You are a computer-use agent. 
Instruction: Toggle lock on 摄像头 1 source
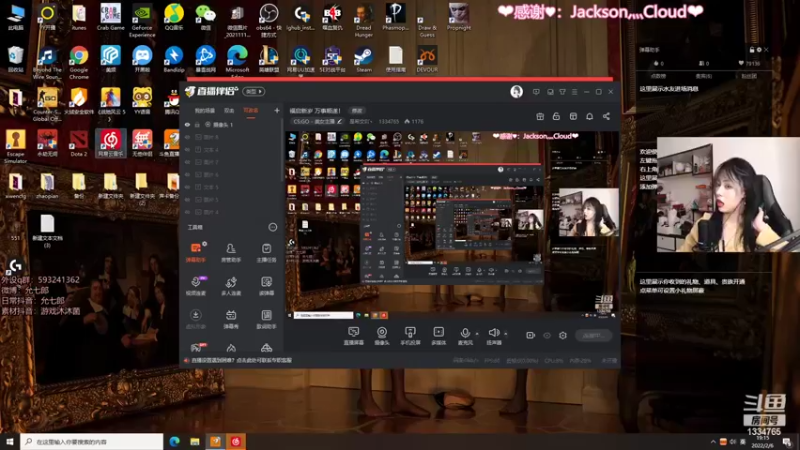197,124
